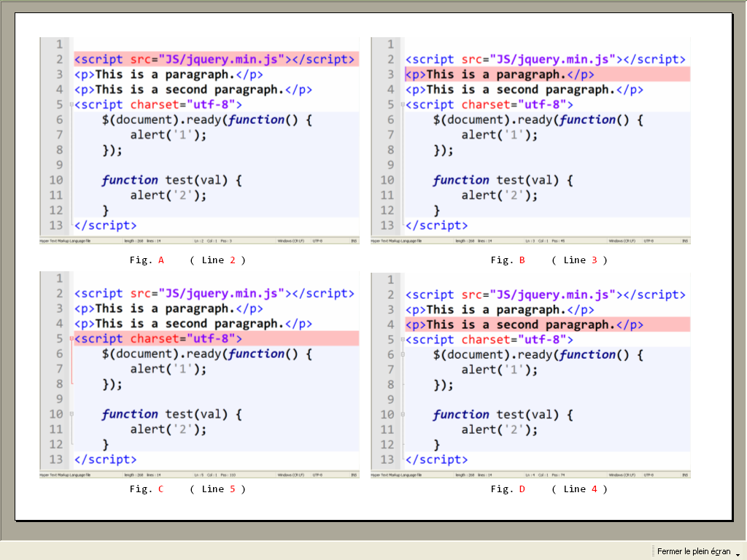
Task: Click the status bar of the Fig. A editor
Action: click(199, 241)
